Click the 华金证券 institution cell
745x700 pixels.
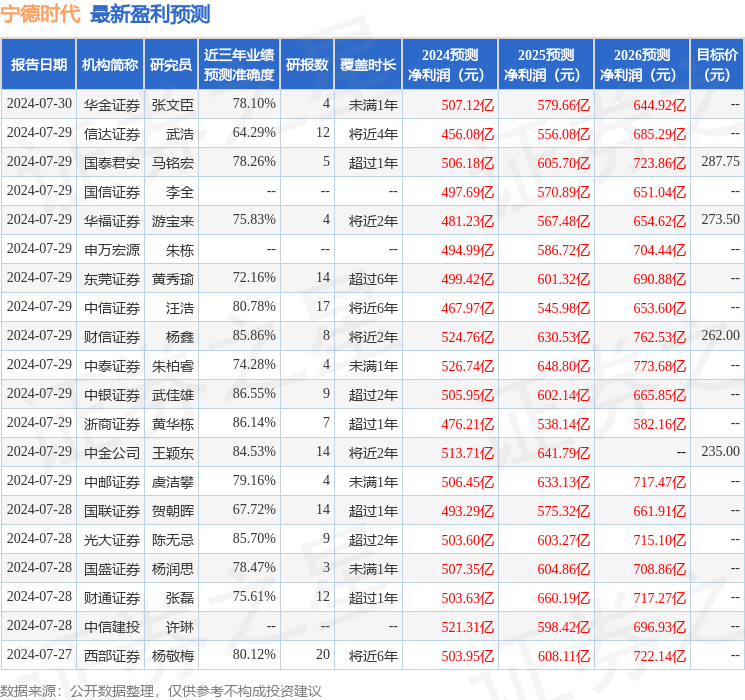point(112,105)
